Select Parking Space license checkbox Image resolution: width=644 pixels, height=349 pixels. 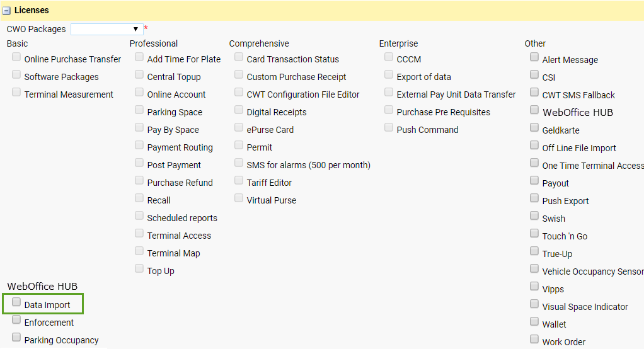(x=139, y=110)
